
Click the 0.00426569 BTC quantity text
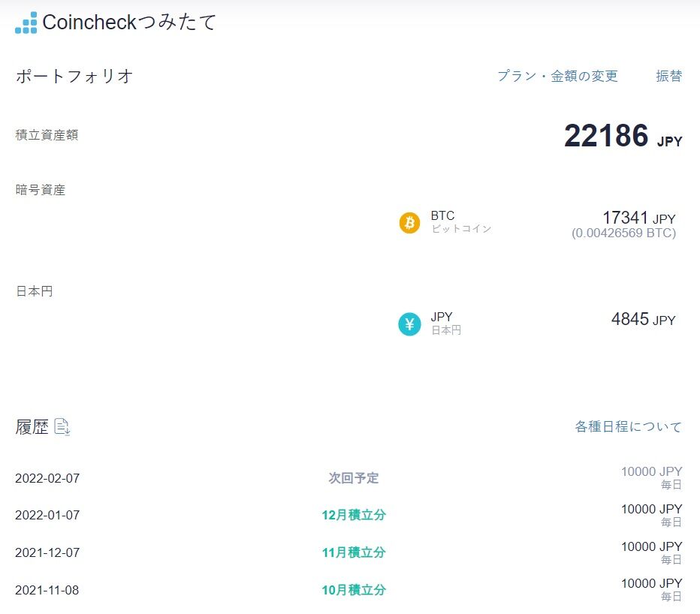(x=623, y=233)
